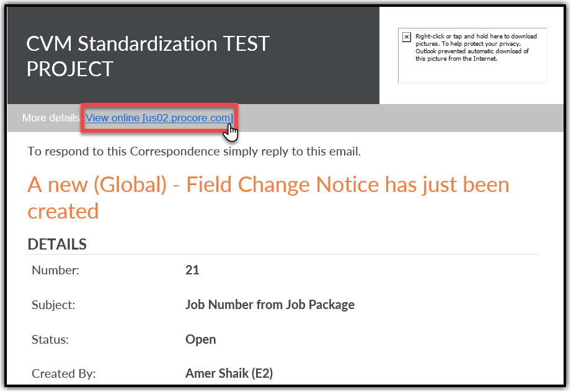Open the View online us02.procore.com link
571x392 pixels.
pos(158,117)
